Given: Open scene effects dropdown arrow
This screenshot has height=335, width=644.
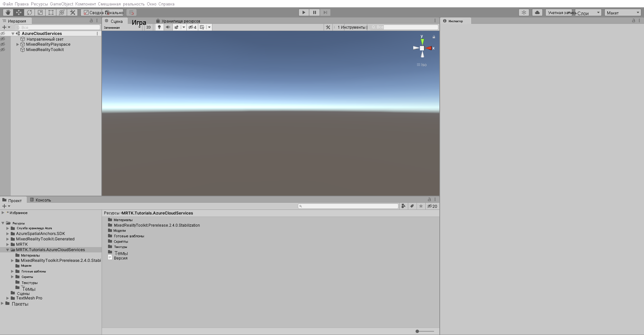Looking at the screenshot, I should click(184, 27).
